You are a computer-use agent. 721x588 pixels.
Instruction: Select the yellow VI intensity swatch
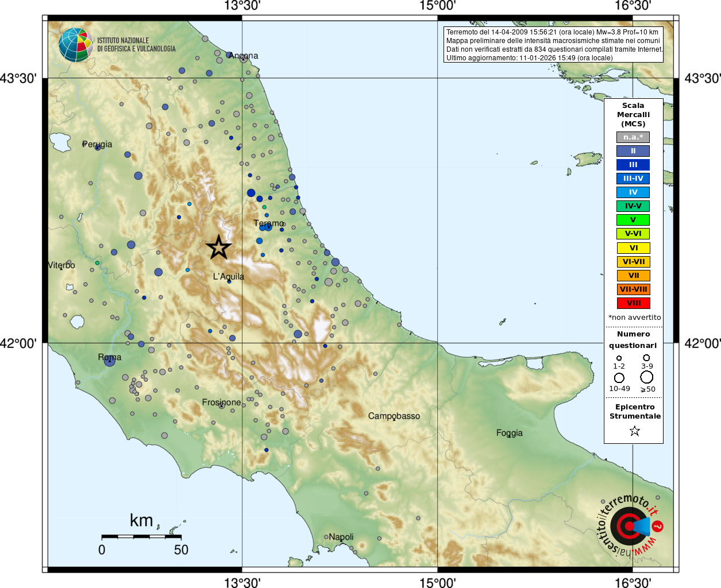coord(633,248)
